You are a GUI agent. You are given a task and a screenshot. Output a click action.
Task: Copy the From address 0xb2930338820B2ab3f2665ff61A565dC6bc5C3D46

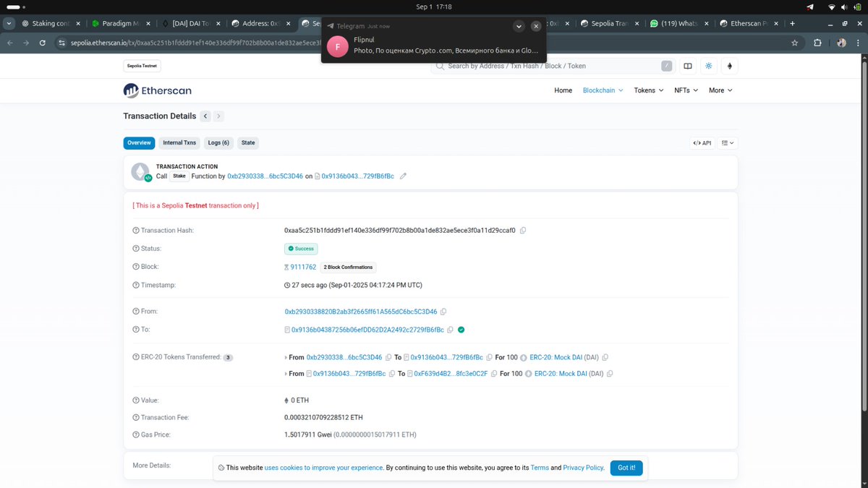pyautogui.click(x=443, y=312)
